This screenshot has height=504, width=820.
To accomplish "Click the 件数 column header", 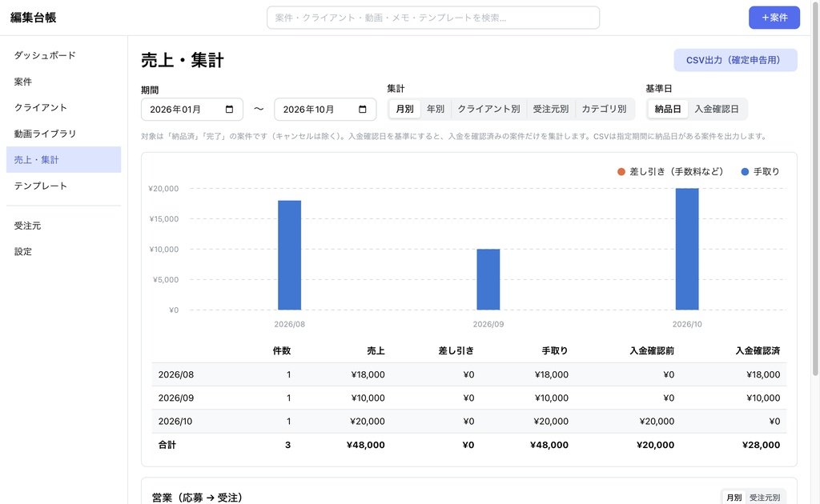I will click(281, 351).
